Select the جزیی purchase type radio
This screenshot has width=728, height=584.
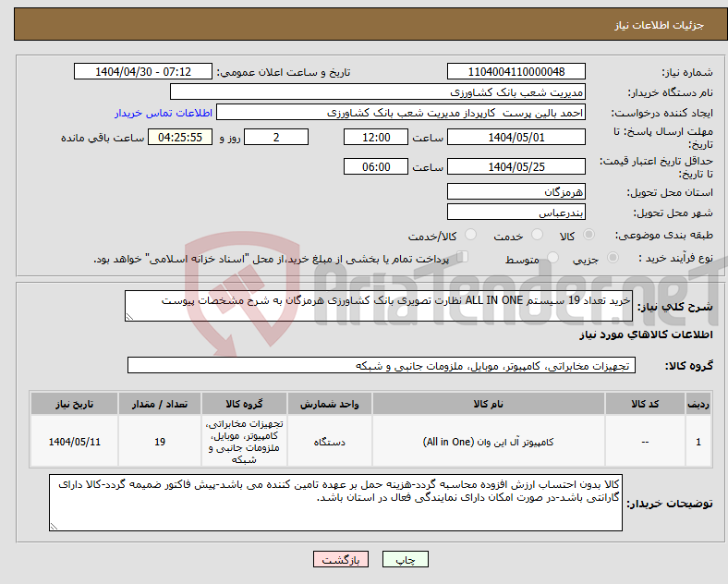tap(613, 257)
